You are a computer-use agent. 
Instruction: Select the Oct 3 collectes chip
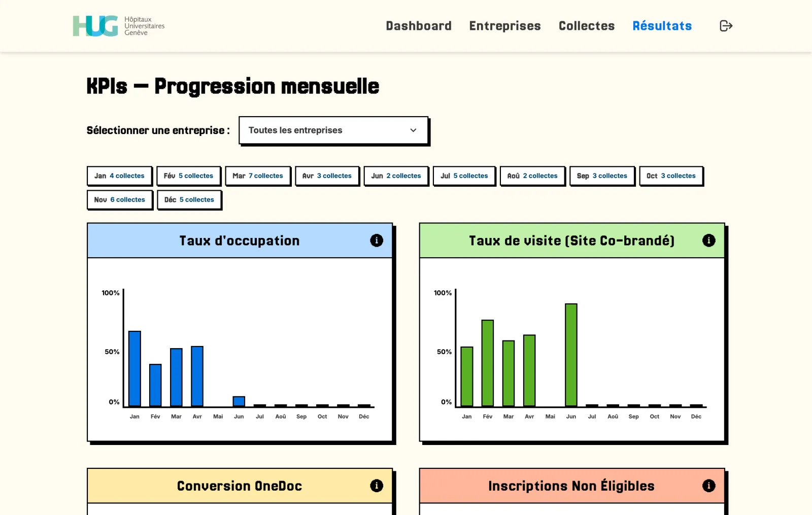tap(671, 176)
